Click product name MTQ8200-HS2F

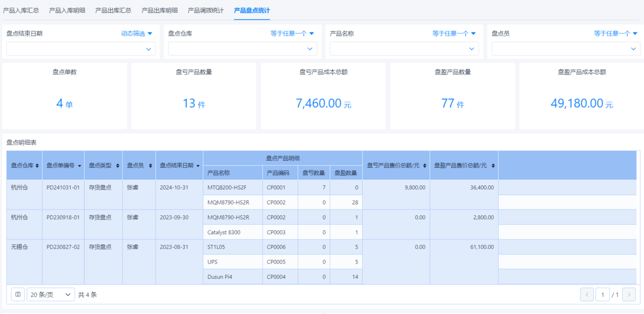(x=227, y=188)
